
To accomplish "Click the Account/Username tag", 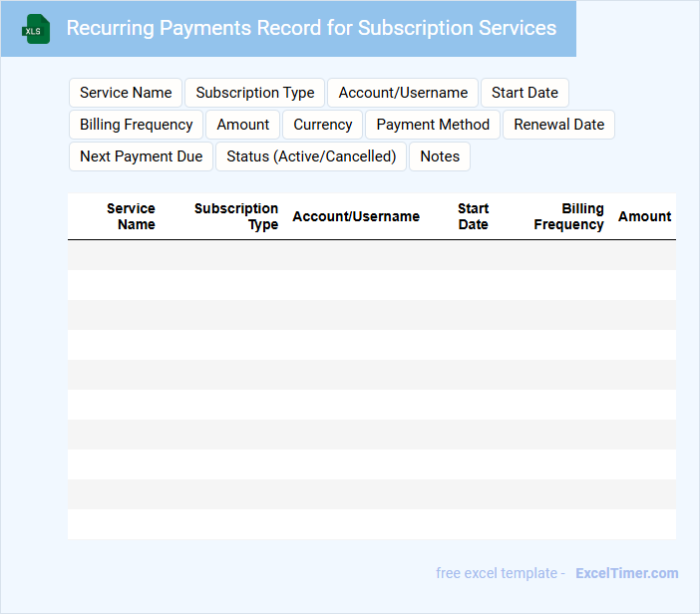I will [x=403, y=93].
